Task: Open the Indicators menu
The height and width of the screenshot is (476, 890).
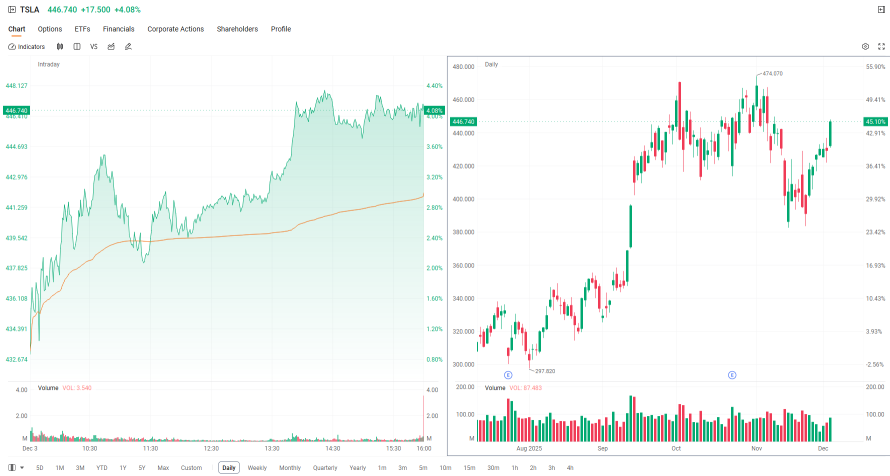Action: [27, 47]
